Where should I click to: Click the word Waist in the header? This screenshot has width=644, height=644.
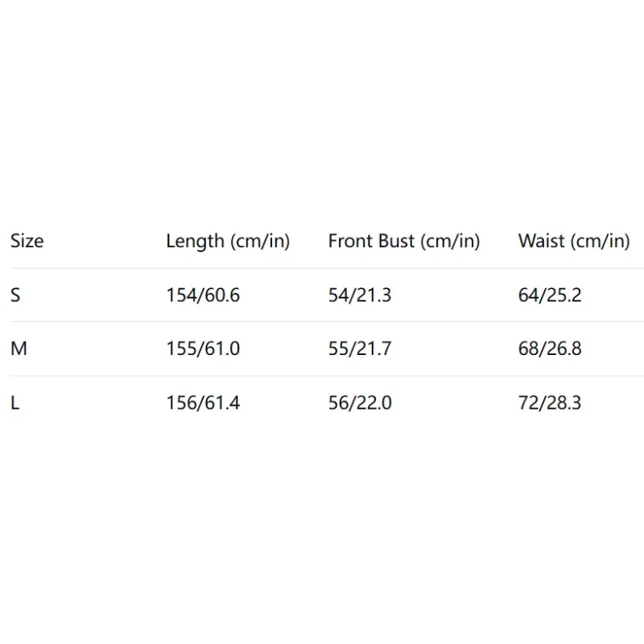[x=542, y=241]
